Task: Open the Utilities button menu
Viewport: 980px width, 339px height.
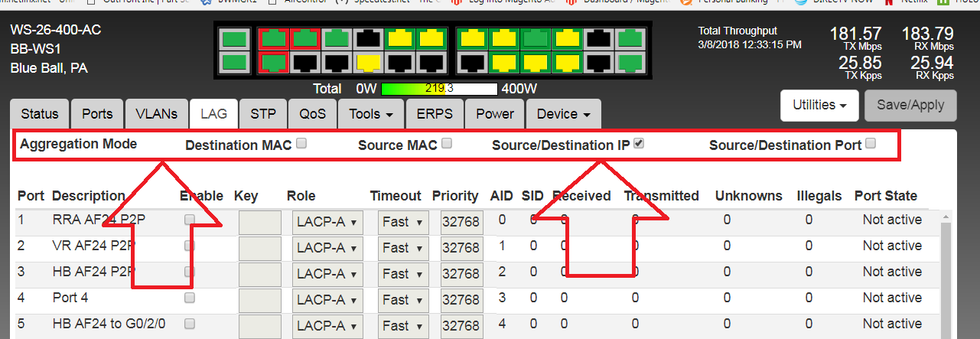Action: 819,105
